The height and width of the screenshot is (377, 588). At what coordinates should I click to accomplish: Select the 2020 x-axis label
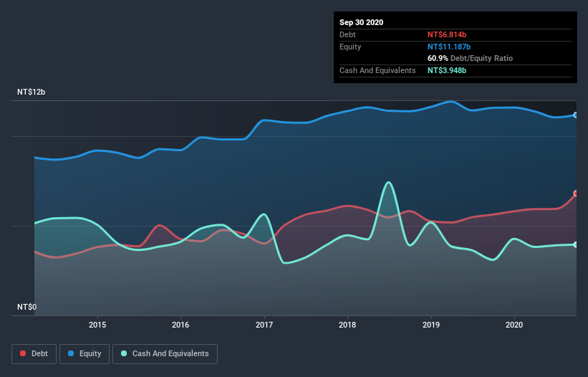(x=514, y=325)
